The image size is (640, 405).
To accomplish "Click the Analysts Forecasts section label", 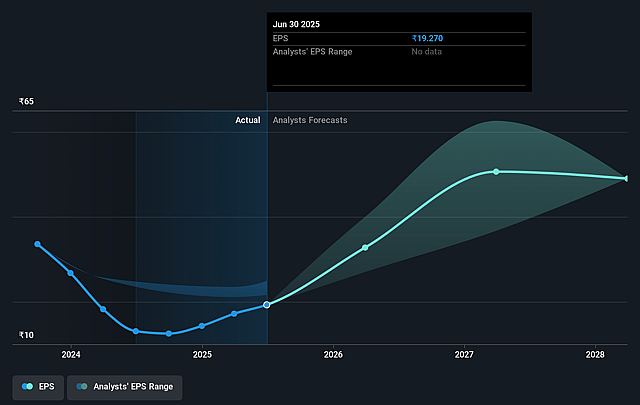I will click(x=310, y=120).
